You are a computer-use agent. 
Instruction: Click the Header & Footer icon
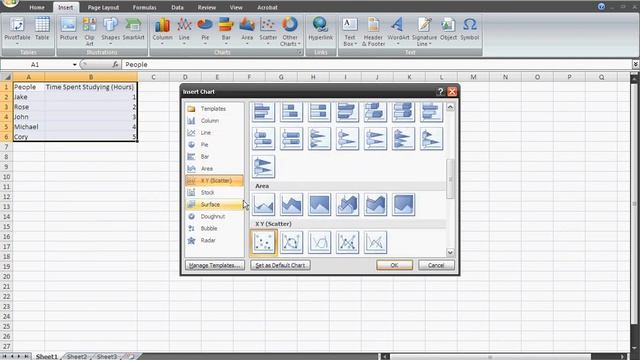(x=373, y=31)
